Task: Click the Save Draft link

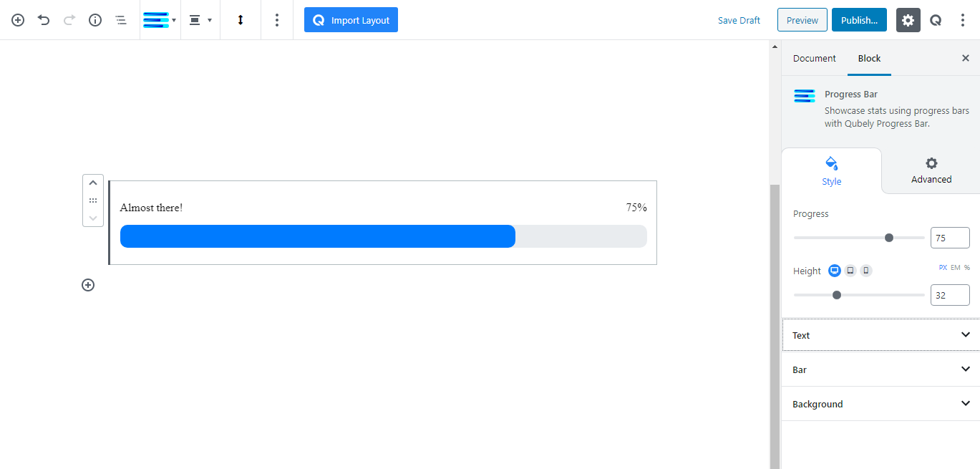Action: click(x=739, y=20)
